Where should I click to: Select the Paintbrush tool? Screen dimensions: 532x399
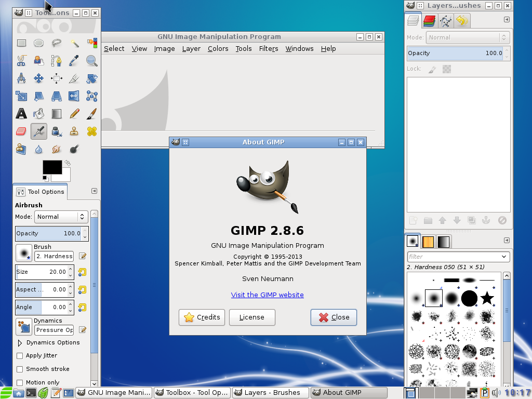pyautogui.click(x=91, y=114)
